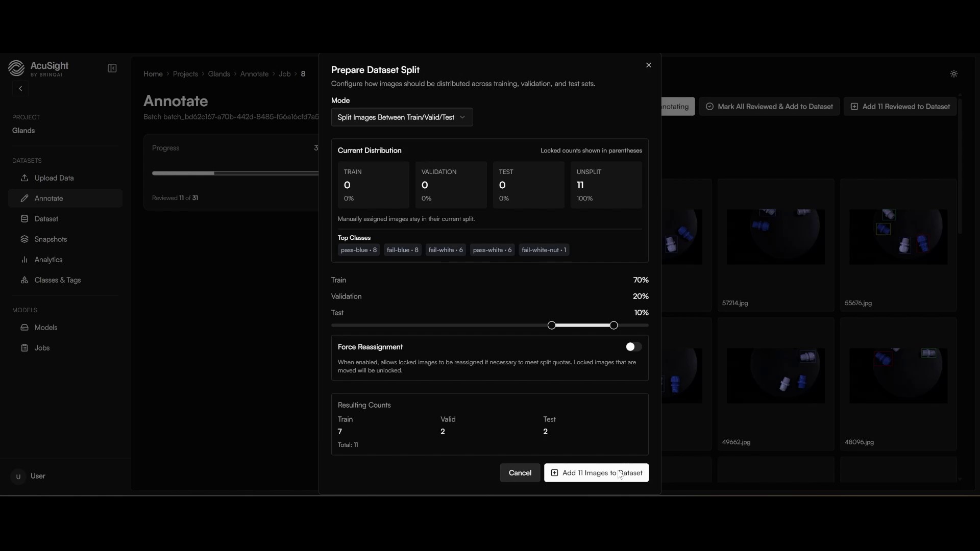Click the User avatar circle
980x551 pixels.
click(x=18, y=477)
